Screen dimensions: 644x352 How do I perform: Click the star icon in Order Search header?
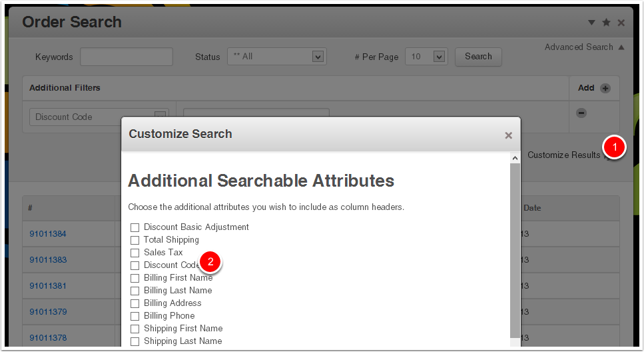(x=606, y=23)
